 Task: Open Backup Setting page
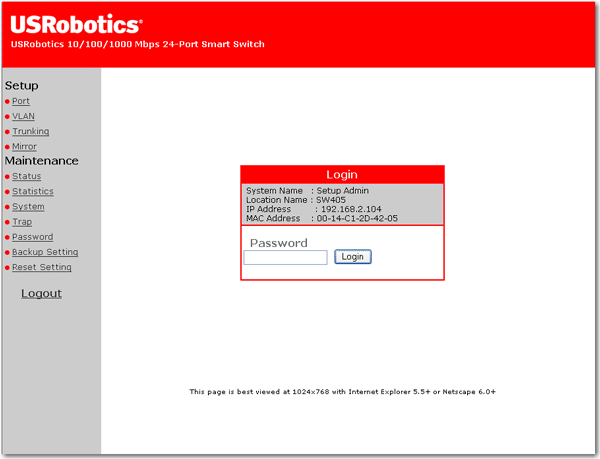click(45, 252)
